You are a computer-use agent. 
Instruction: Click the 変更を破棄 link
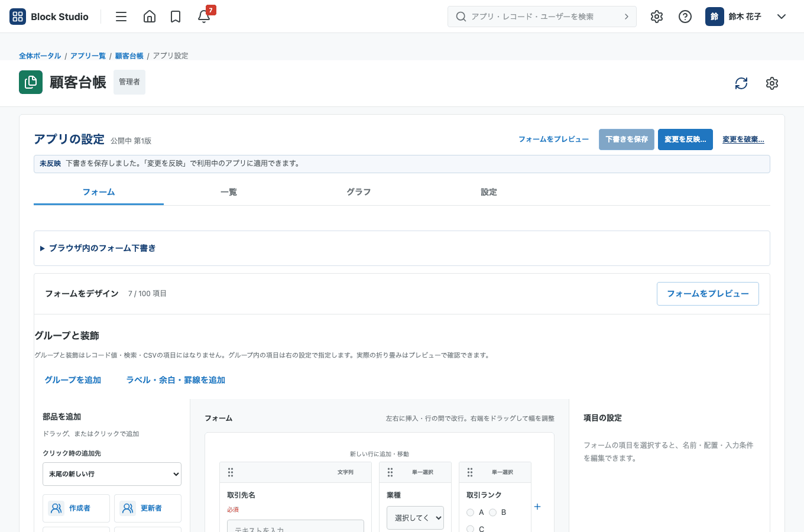[x=743, y=140]
